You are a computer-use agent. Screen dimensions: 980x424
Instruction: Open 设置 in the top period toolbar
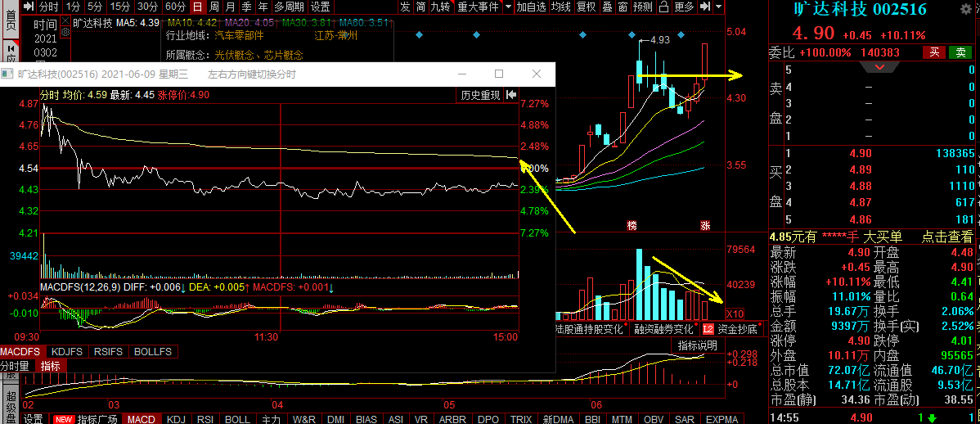[x=321, y=7]
